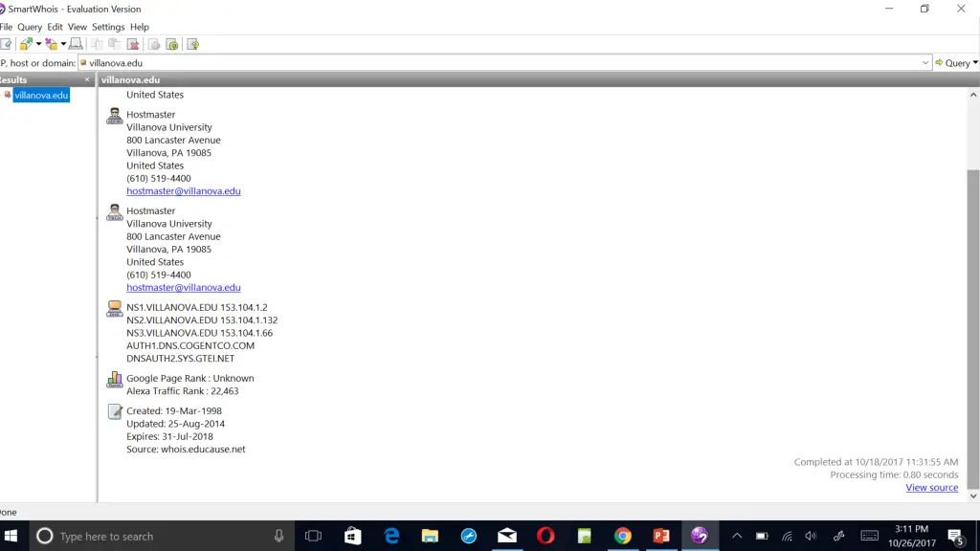
Task: Click the first hostmaster@villanova.edu email link
Action: pyautogui.click(x=184, y=191)
